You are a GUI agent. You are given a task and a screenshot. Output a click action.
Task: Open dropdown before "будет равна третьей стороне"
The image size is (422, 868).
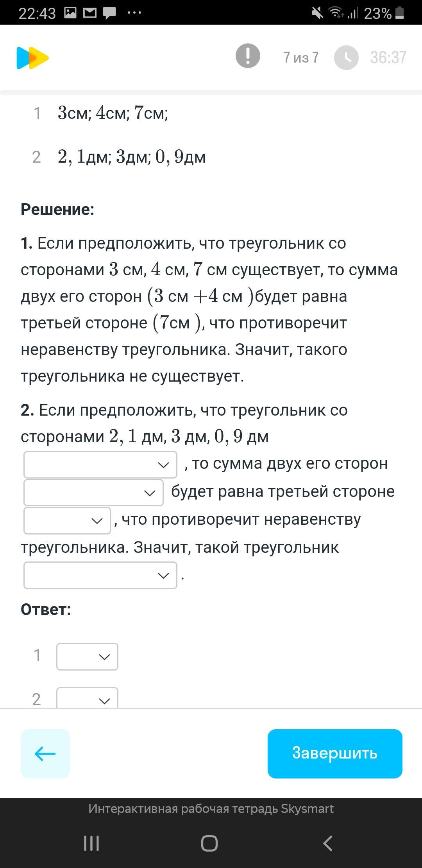click(x=93, y=493)
